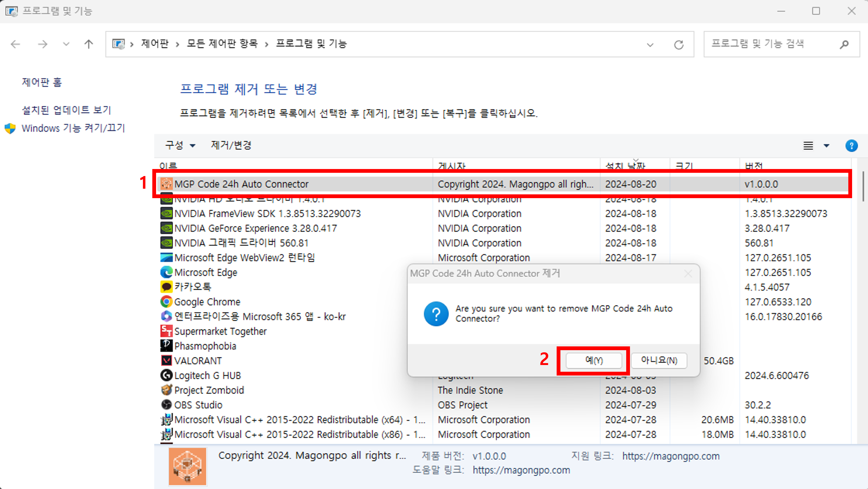Select NVIDIA GeForce Experience 3.28.0.417 row
The width and height of the screenshot is (868, 489).
[x=502, y=228]
